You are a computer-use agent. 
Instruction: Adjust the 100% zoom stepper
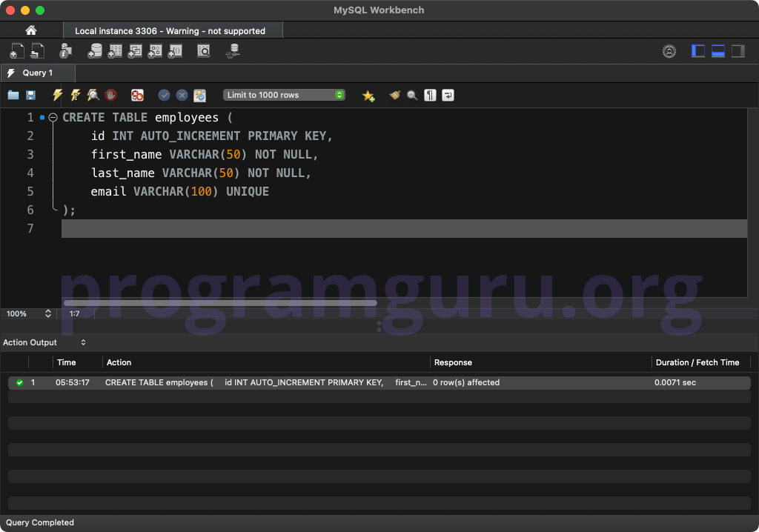tap(48, 313)
